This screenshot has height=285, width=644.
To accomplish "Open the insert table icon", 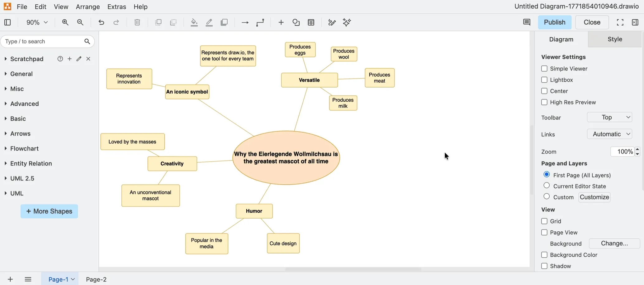I will tap(311, 22).
